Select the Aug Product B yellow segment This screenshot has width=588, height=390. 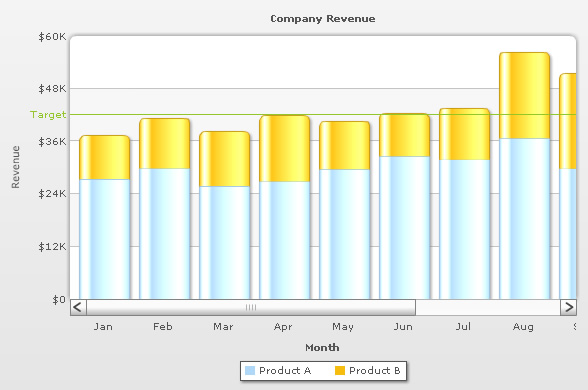tap(525, 96)
